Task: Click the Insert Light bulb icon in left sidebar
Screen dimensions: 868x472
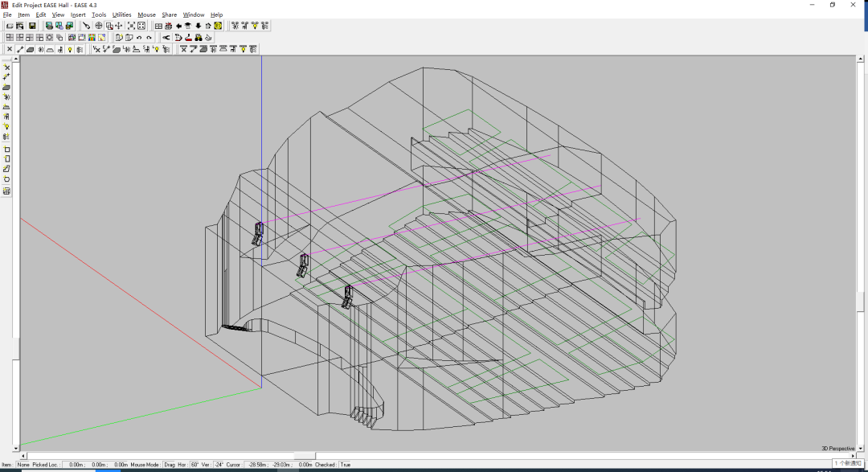Action: pyautogui.click(x=6, y=127)
